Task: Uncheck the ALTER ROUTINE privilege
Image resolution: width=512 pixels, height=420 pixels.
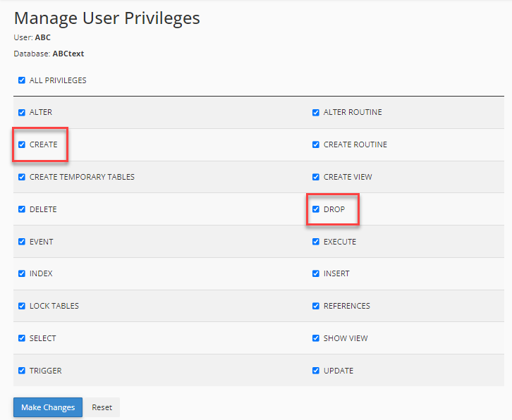Action: tap(316, 112)
